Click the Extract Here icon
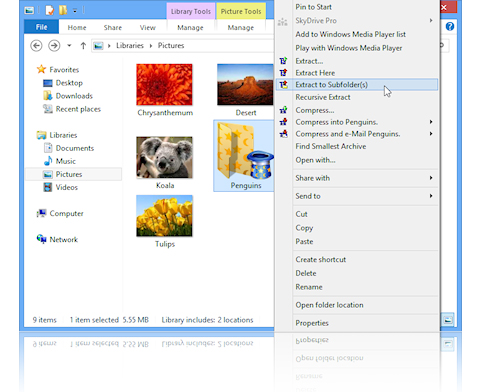Viewport: 481px width, 392px height. tap(283, 73)
